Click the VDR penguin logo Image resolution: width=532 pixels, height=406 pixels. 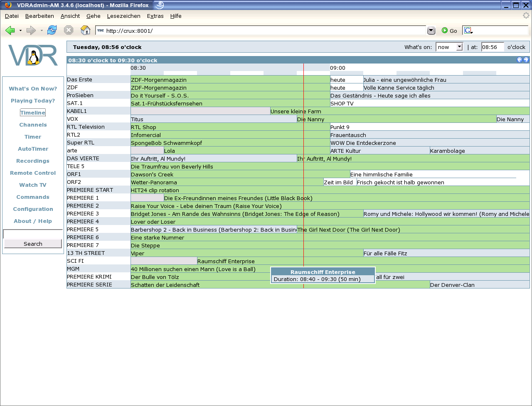pos(33,56)
